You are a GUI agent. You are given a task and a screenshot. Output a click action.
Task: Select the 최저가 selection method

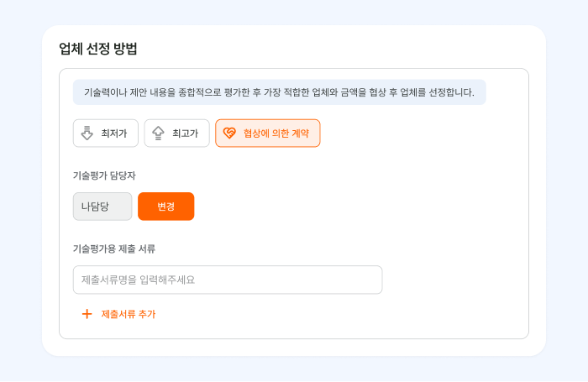[106, 133]
